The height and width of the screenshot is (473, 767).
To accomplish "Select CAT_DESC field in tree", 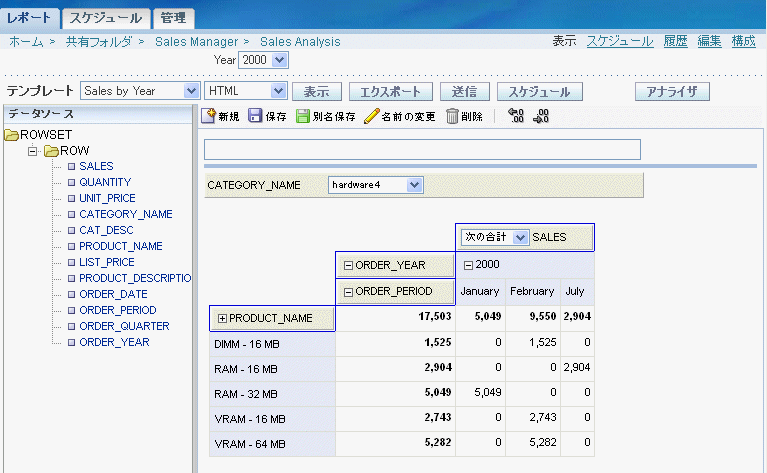I will 106,230.
